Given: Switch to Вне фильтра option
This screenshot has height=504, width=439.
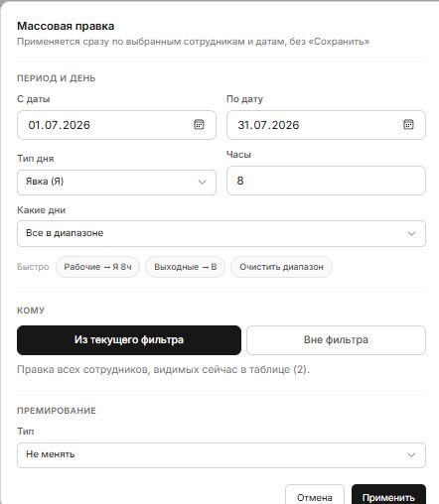Looking at the screenshot, I should 336,340.
